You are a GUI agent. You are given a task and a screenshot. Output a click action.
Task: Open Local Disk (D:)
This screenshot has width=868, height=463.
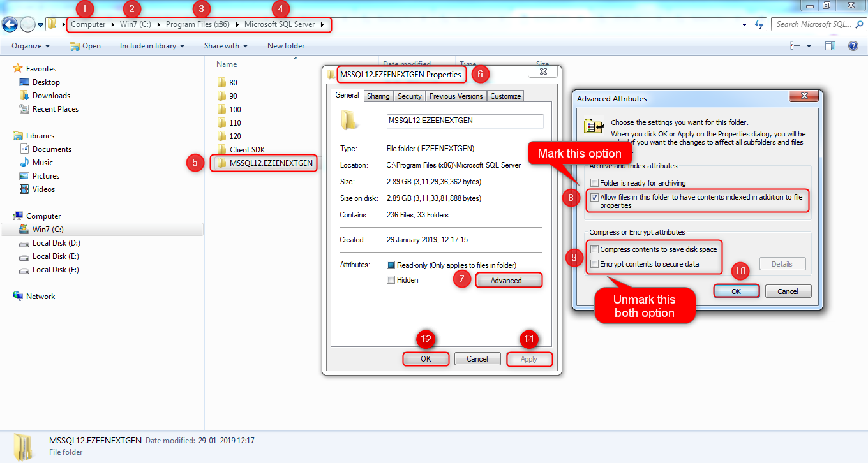click(56, 243)
